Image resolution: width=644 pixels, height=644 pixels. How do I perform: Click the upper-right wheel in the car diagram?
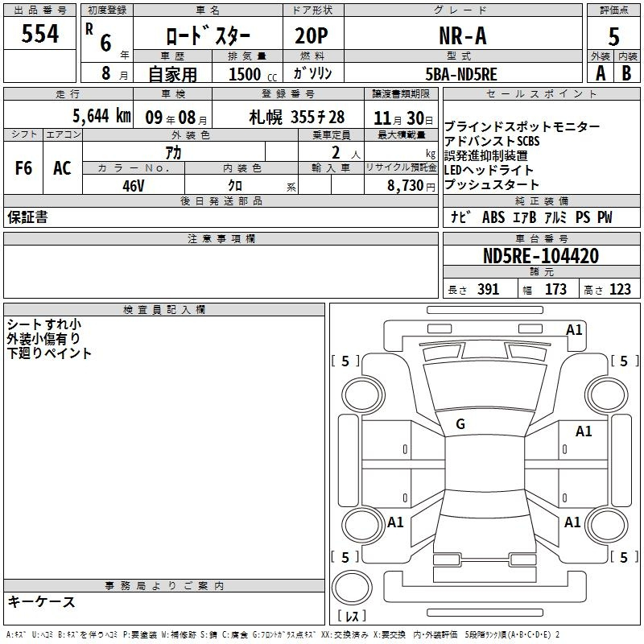[607, 393]
